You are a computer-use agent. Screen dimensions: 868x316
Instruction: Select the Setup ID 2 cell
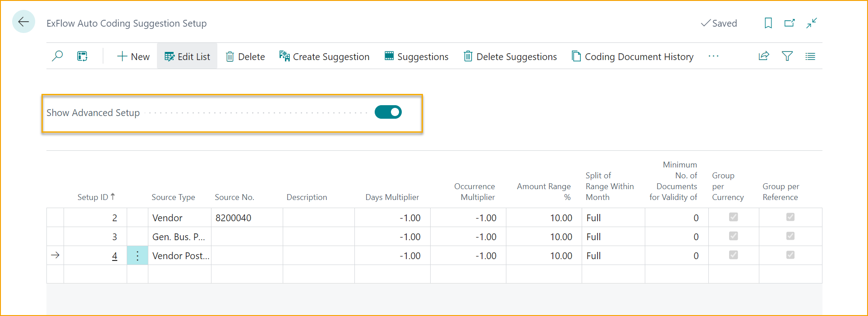tap(95, 218)
